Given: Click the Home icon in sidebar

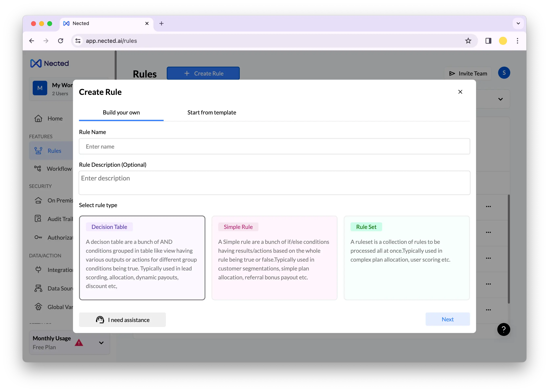Looking at the screenshot, I should (38, 118).
